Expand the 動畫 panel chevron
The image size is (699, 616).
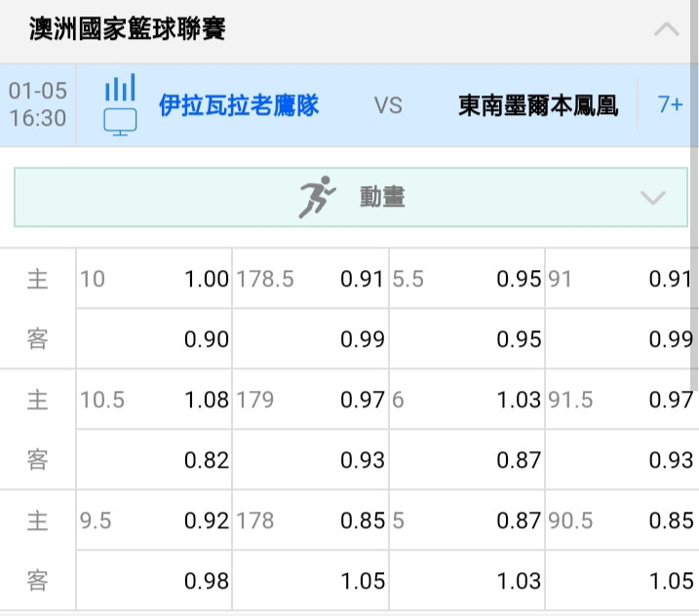pyautogui.click(x=653, y=198)
